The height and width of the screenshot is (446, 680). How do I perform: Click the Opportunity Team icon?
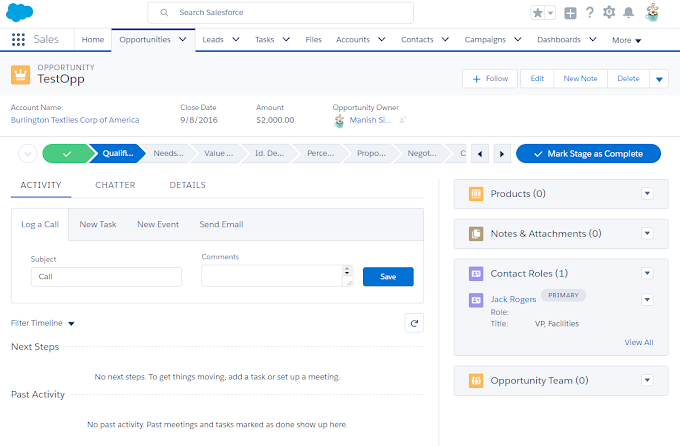click(x=476, y=380)
